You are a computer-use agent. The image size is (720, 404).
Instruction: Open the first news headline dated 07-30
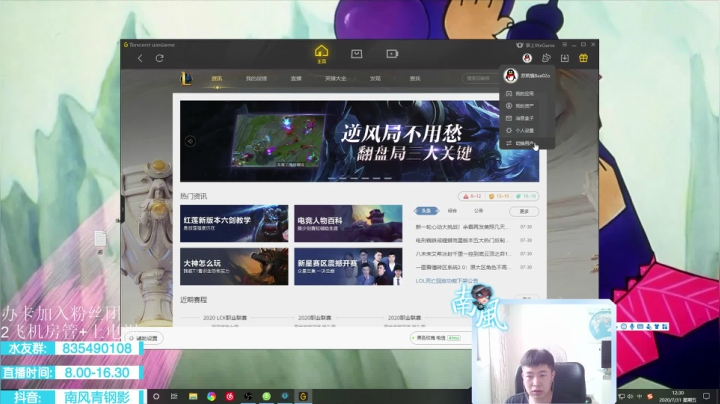(462, 227)
